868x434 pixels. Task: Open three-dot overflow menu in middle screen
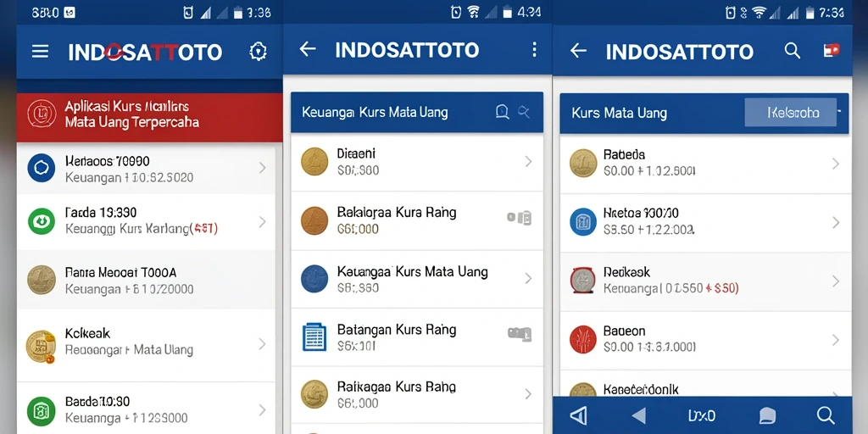point(534,50)
